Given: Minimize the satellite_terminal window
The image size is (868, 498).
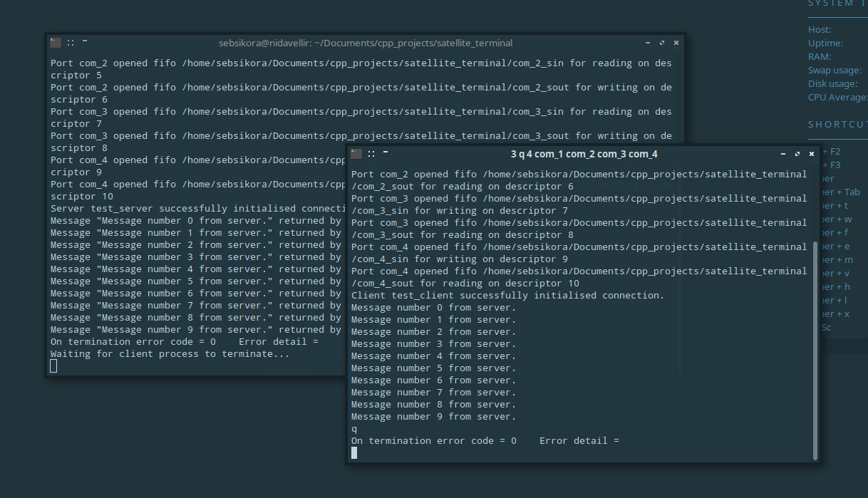Looking at the screenshot, I should pos(648,43).
